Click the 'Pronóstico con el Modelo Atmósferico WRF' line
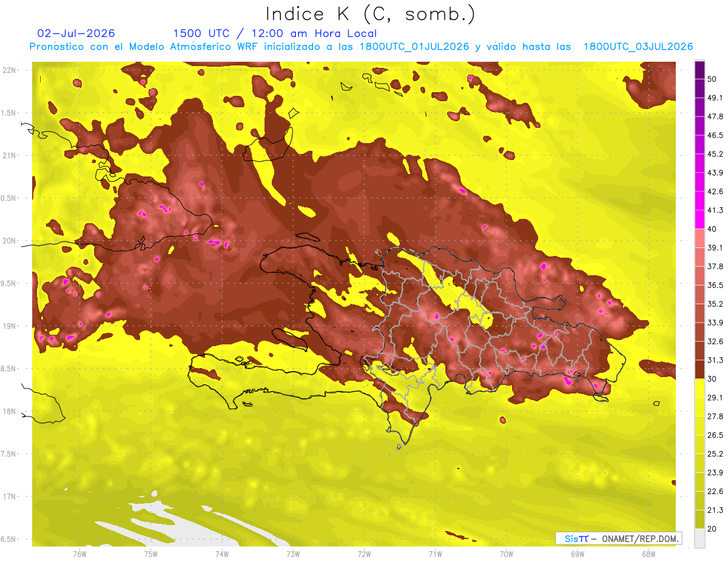This screenshot has width=728, height=562. point(361,47)
